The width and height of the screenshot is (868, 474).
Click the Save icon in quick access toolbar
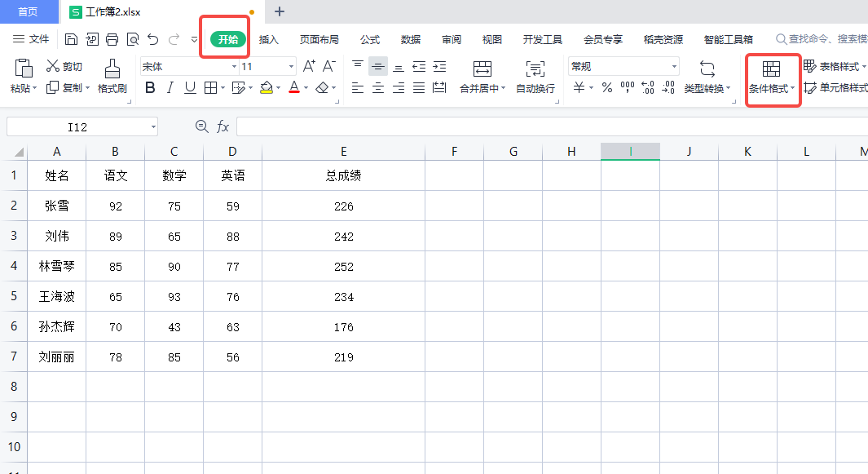pos(71,39)
